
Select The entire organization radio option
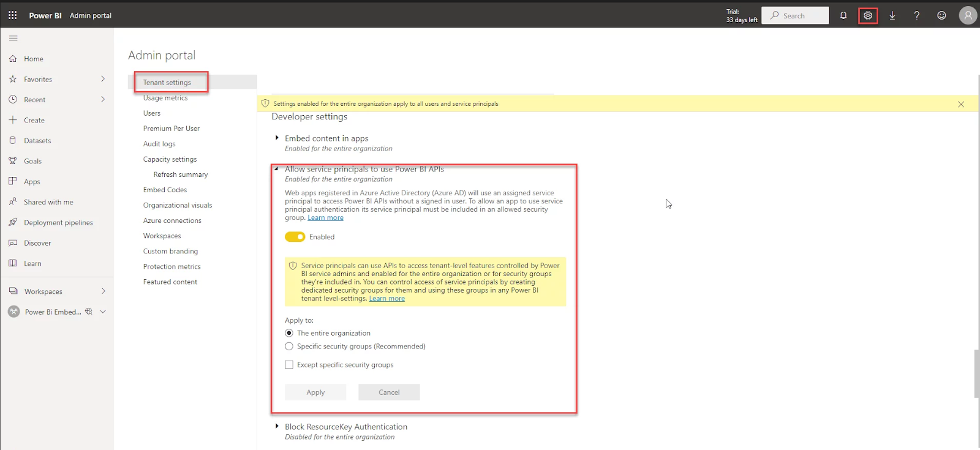(289, 333)
